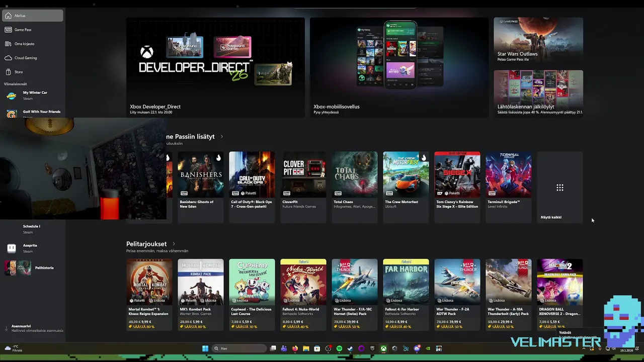Go to Oma kirjasto library

[x=33, y=44]
